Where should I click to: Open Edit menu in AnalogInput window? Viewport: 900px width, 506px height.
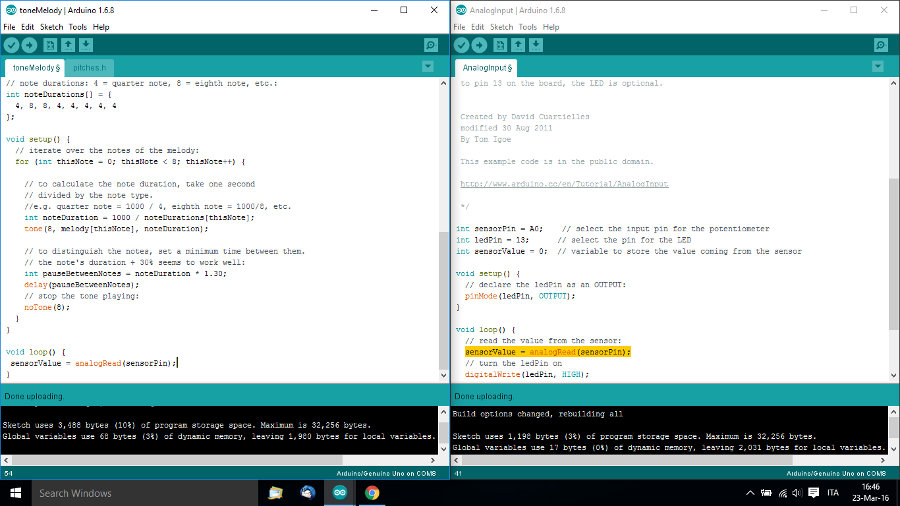[478, 27]
